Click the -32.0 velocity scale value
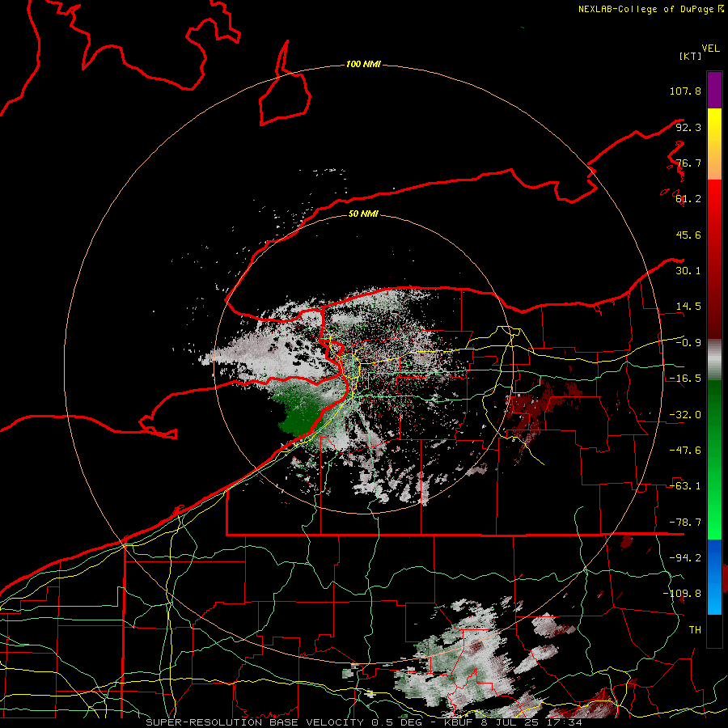Image resolution: width=728 pixels, height=728 pixels. (x=685, y=415)
